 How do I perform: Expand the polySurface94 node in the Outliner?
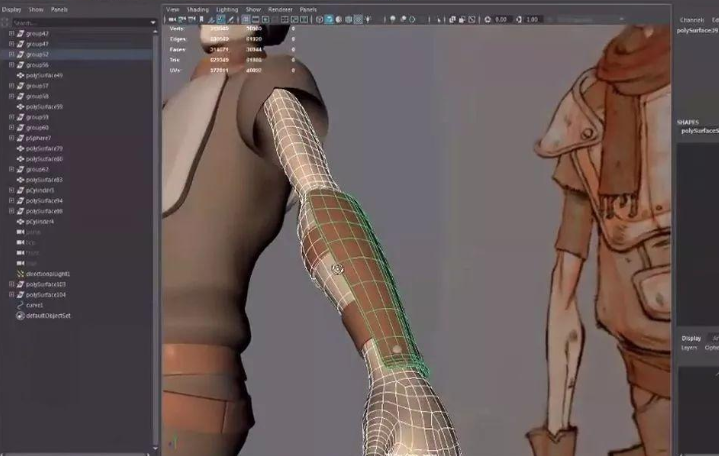[x=11, y=200]
